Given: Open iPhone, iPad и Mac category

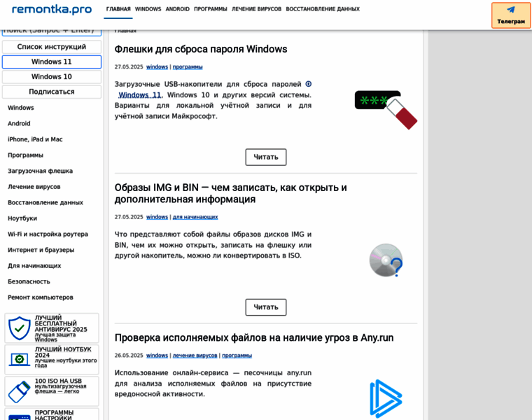Looking at the screenshot, I should 35,139.
